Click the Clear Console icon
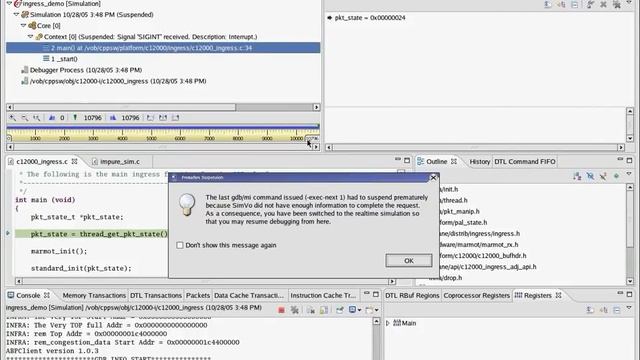 pos(311,310)
